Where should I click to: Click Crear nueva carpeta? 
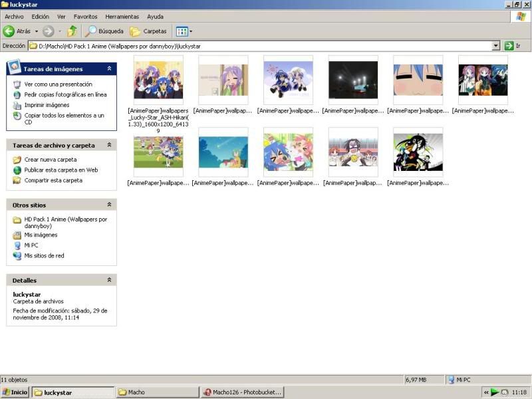coord(51,160)
